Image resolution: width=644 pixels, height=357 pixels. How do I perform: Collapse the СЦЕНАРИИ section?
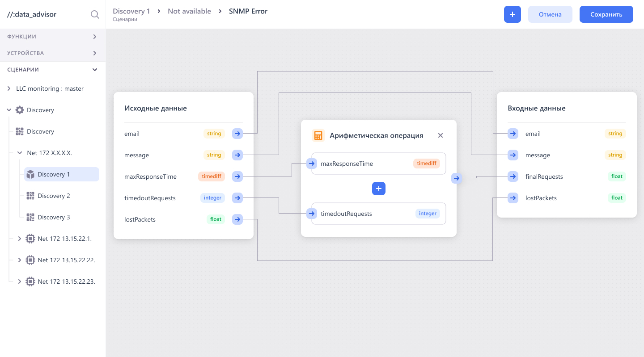coord(53,70)
